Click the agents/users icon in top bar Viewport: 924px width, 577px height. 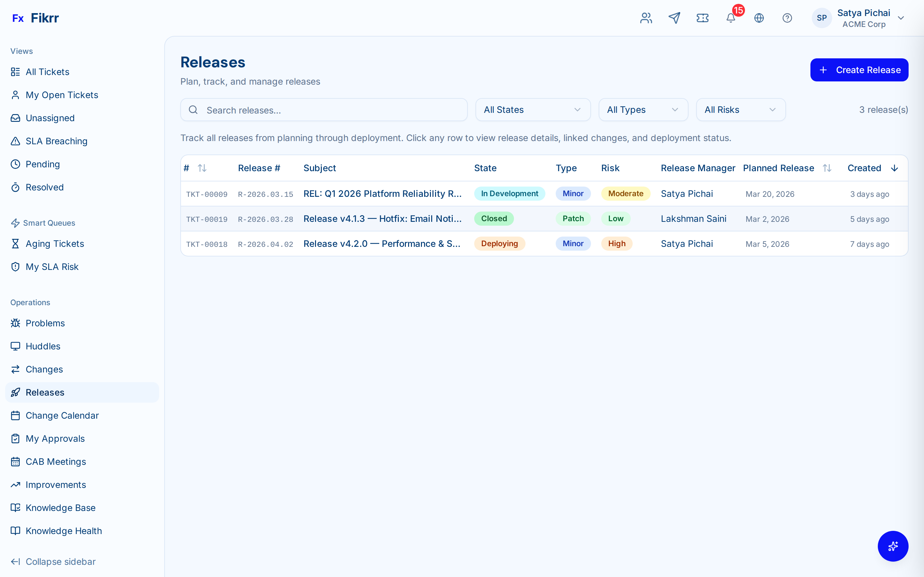click(x=646, y=18)
